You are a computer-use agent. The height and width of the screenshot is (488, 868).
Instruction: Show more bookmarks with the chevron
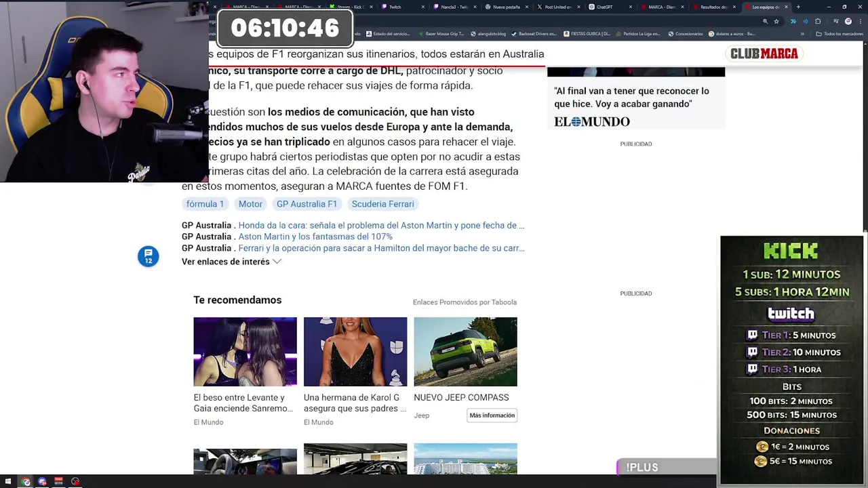point(802,33)
